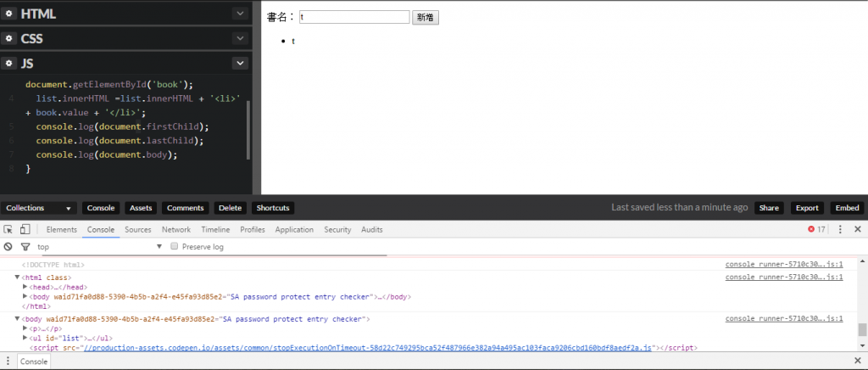This screenshot has height=370, width=868.
Task: Click the Export button
Action: click(807, 208)
